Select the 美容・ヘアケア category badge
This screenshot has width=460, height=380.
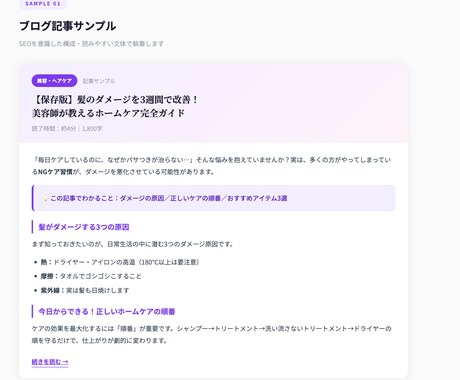54,81
